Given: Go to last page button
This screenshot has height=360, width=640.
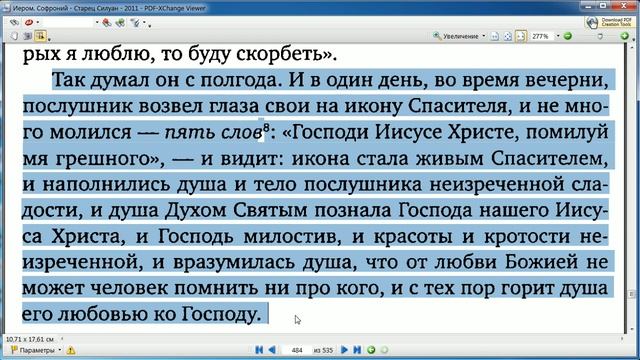Looking at the screenshot, I should tap(357, 350).
